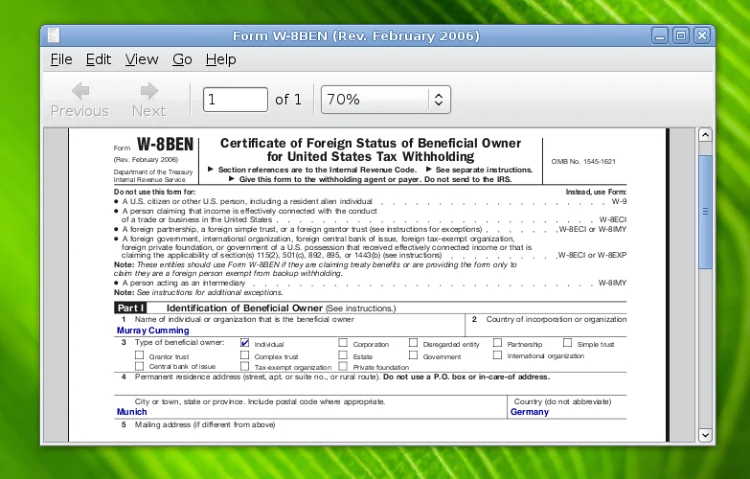The image size is (750, 479).
Task: Open the View menu
Action: pyautogui.click(x=142, y=59)
